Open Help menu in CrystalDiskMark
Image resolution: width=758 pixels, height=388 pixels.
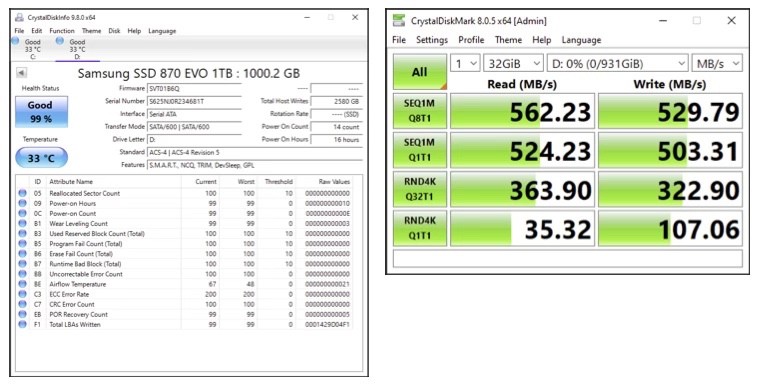click(x=541, y=40)
